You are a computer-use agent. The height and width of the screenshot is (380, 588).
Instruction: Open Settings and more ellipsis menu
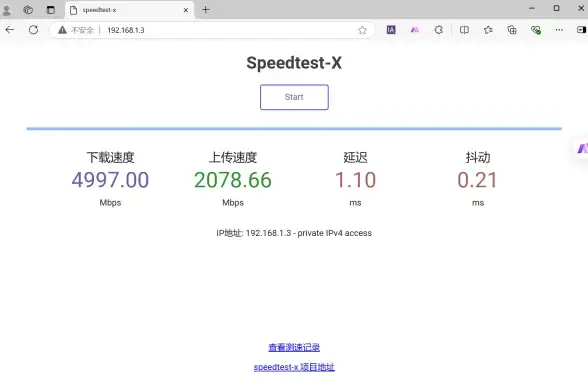[x=559, y=30]
